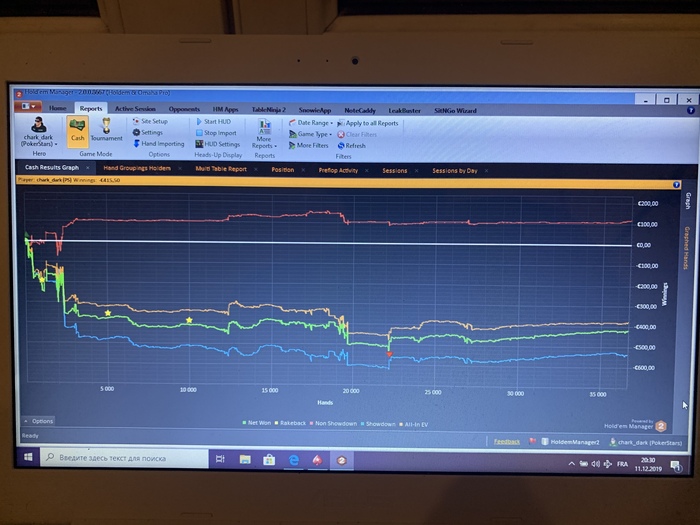This screenshot has height=525, width=700.
Task: Open Date Range filter dropdown
Action: pos(311,122)
